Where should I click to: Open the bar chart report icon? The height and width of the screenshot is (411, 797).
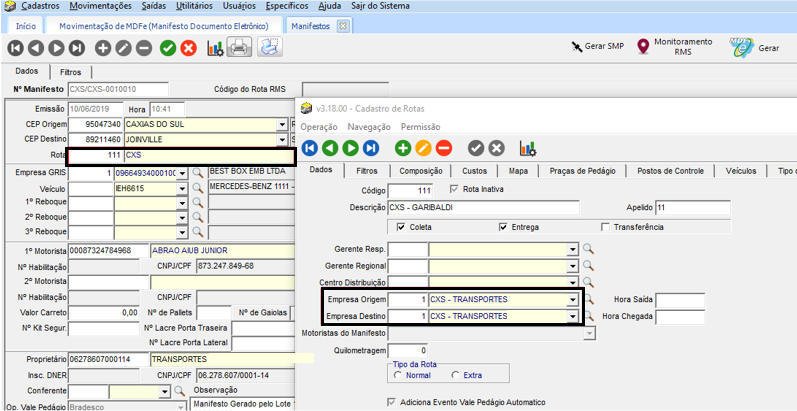tap(215, 48)
